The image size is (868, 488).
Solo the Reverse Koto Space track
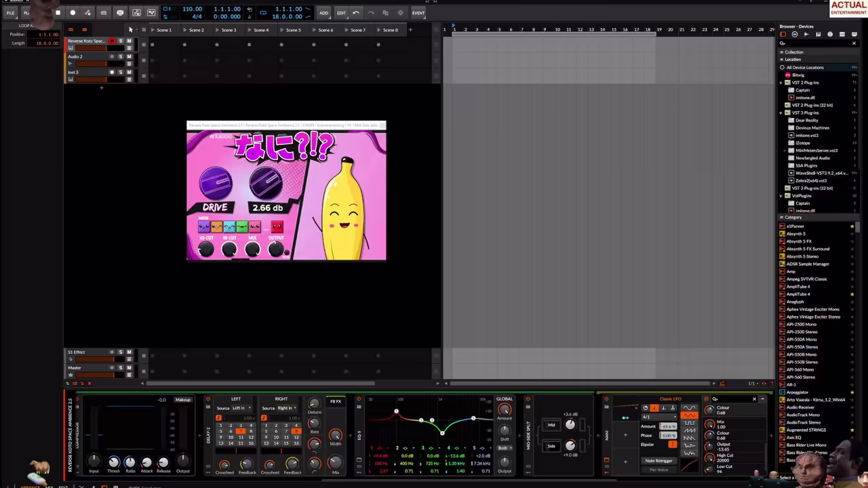click(121, 41)
